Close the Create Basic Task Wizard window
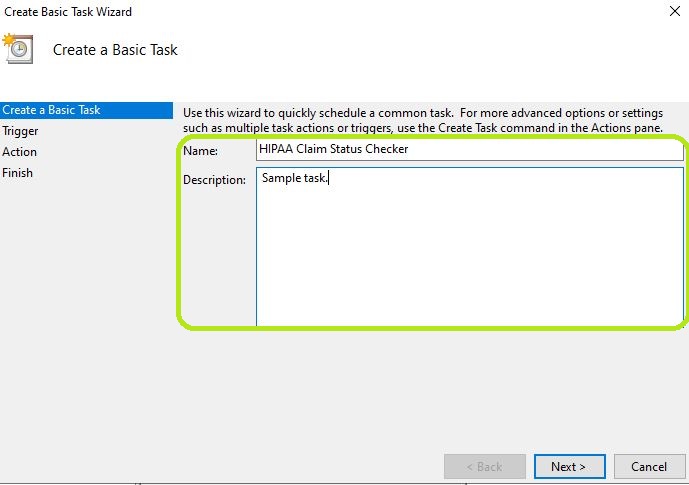 (x=675, y=11)
